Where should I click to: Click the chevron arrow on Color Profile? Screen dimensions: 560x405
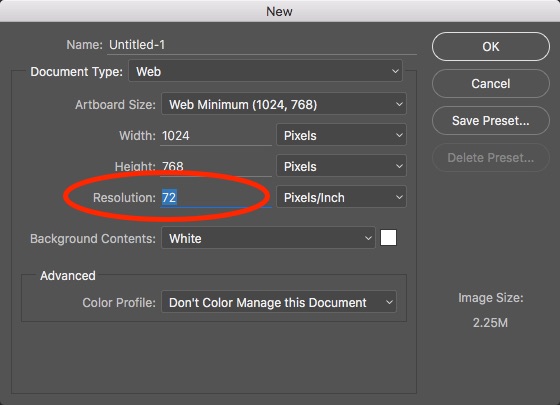click(x=389, y=302)
